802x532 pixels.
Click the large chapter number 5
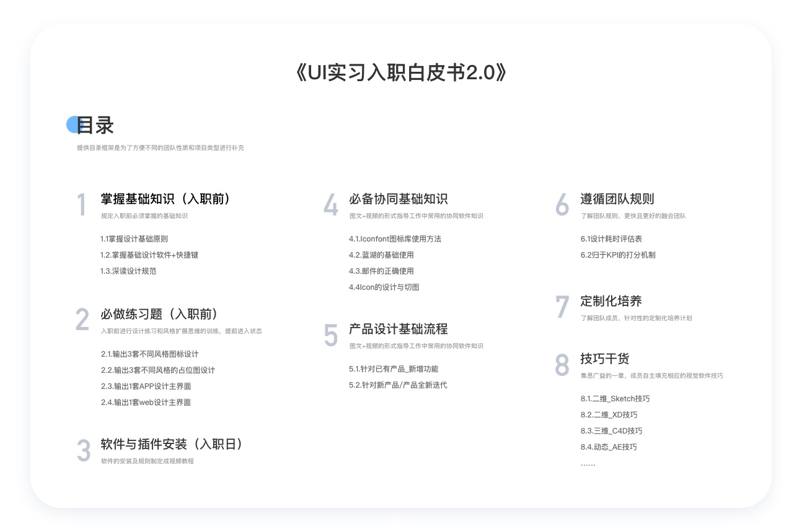point(331,336)
